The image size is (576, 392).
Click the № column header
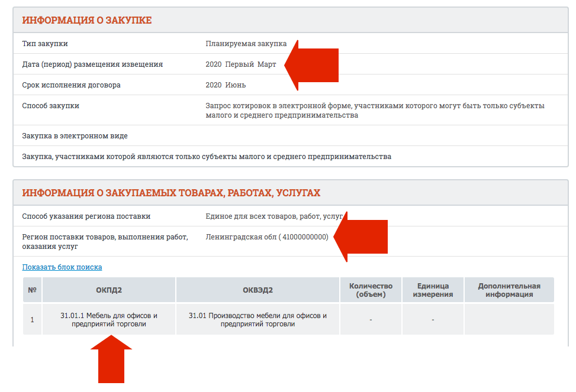click(32, 290)
